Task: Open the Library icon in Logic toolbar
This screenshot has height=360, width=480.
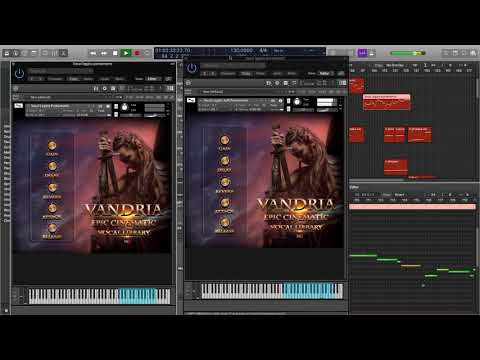Action: pyautogui.click(x=7, y=53)
